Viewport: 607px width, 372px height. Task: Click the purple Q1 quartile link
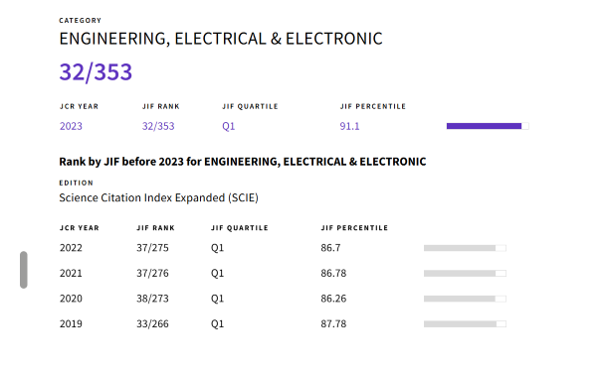pos(228,126)
